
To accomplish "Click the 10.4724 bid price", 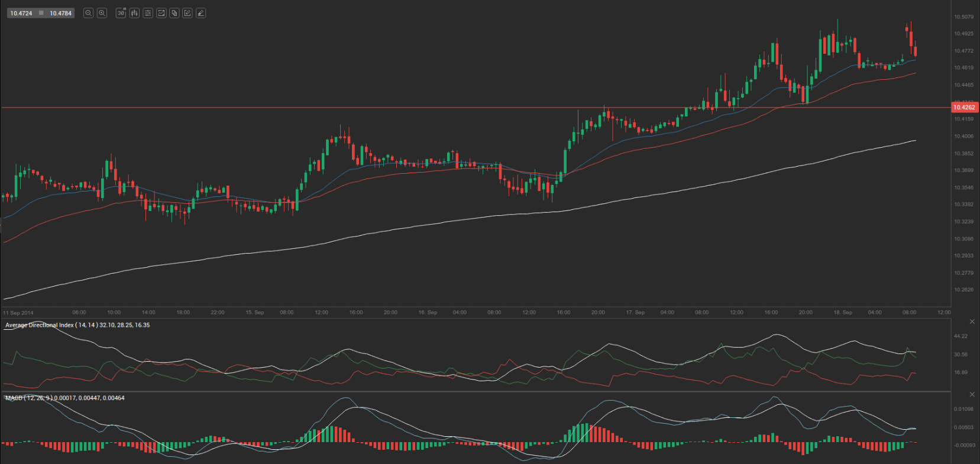I will 21,13.
